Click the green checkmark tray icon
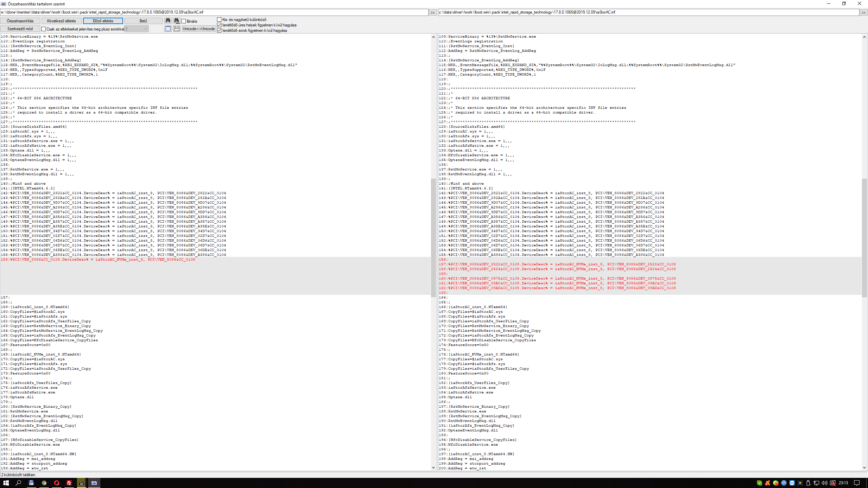Viewport: 868px width, 488px height. 759,483
